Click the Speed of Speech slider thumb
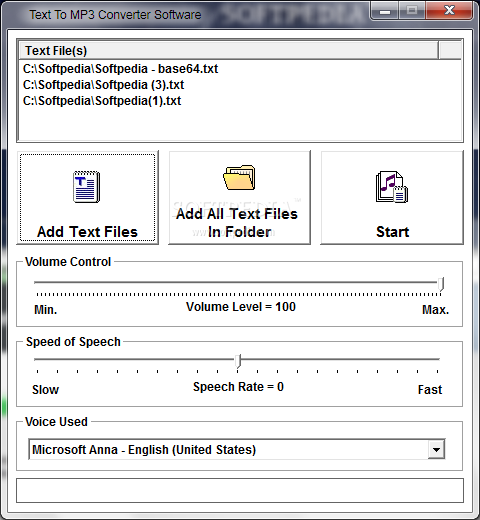Viewport: 480px width, 520px height. pyautogui.click(x=238, y=361)
